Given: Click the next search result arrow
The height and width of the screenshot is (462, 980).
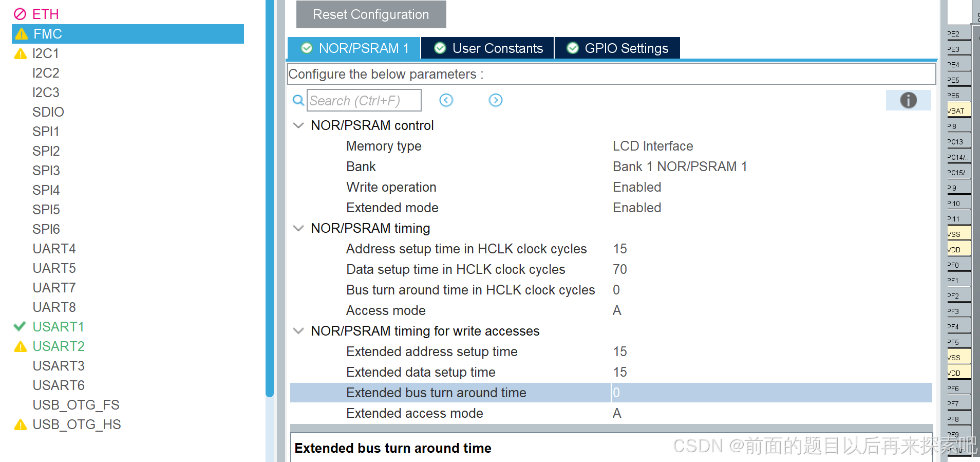Looking at the screenshot, I should (495, 100).
